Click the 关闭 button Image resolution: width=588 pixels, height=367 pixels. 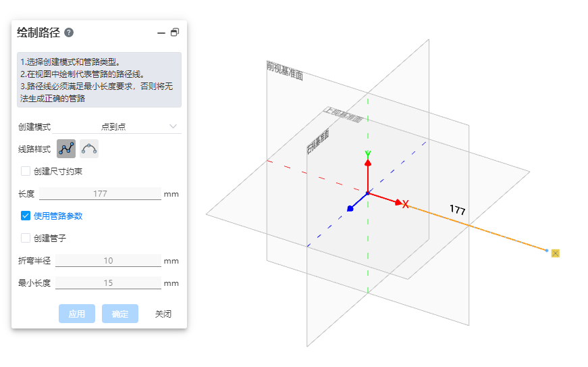pyautogui.click(x=163, y=314)
